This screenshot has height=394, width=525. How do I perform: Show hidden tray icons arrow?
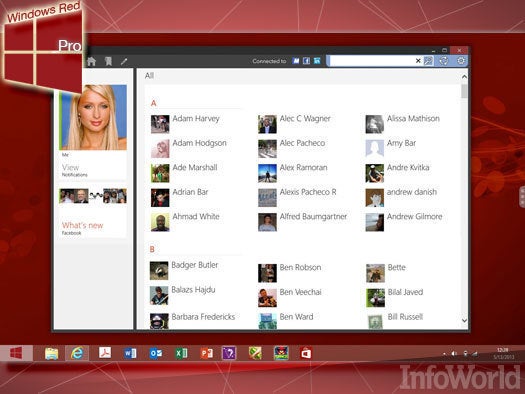(445, 354)
